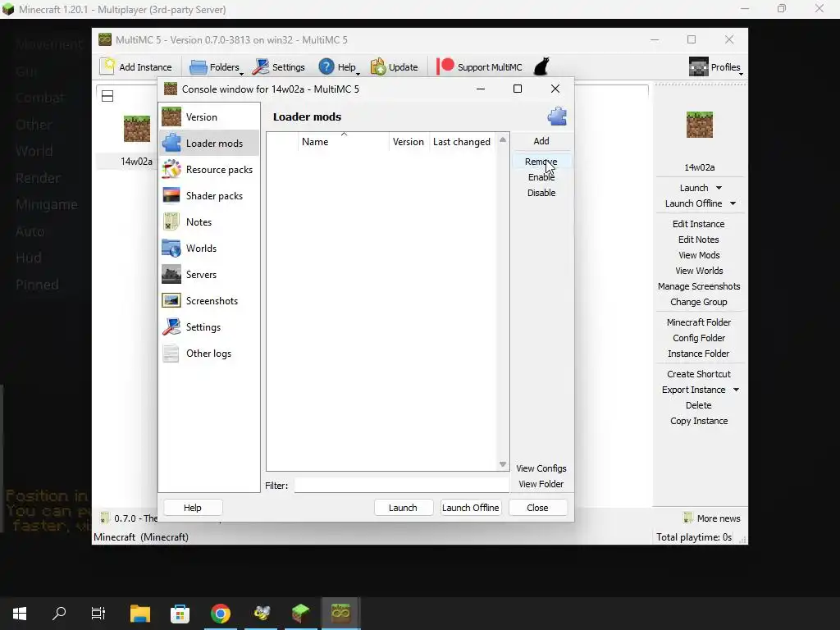
Task: Click the Launch button in console window
Action: pyautogui.click(x=403, y=507)
